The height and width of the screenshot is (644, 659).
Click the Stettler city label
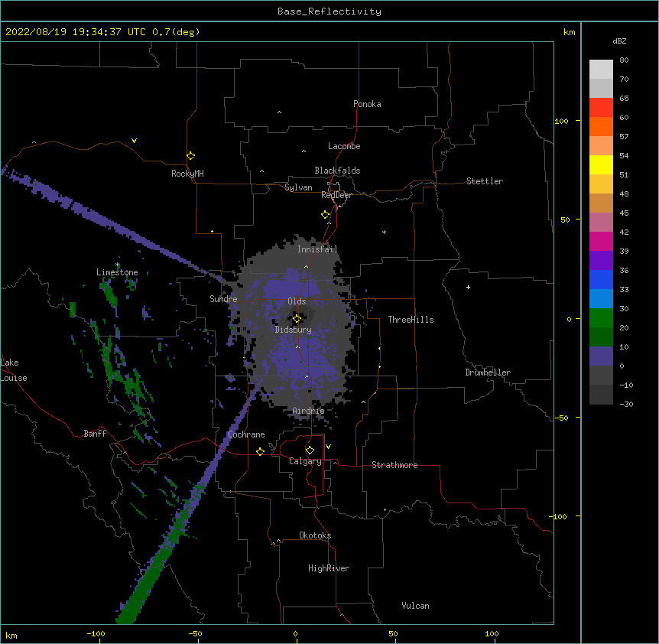coord(485,181)
